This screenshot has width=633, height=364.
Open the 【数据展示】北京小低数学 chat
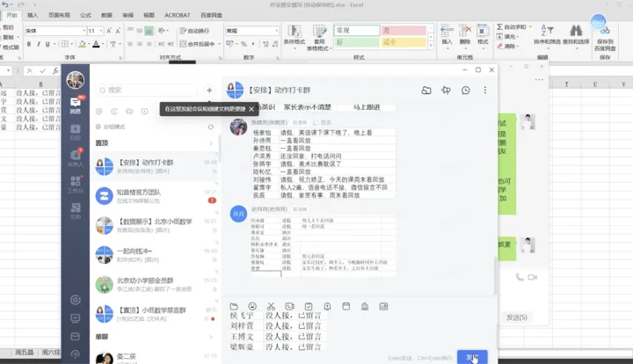tap(156, 225)
